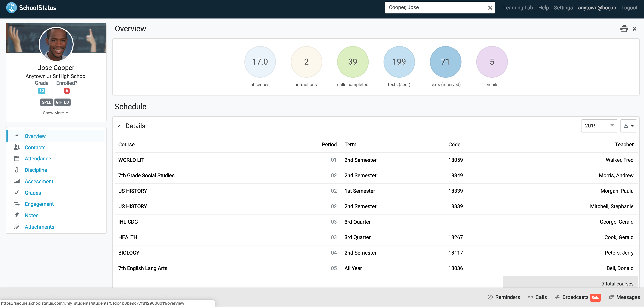Go to the Contacts section

35,147
